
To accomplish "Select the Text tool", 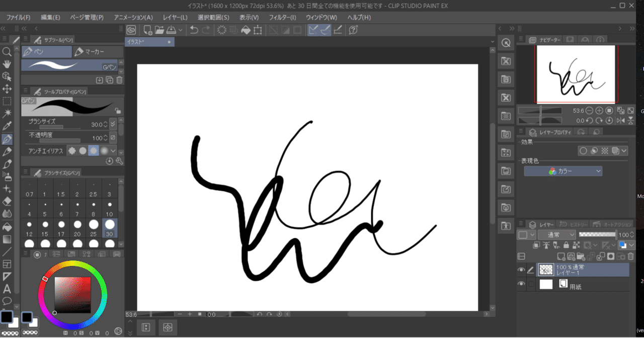I will tap(7, 289).
